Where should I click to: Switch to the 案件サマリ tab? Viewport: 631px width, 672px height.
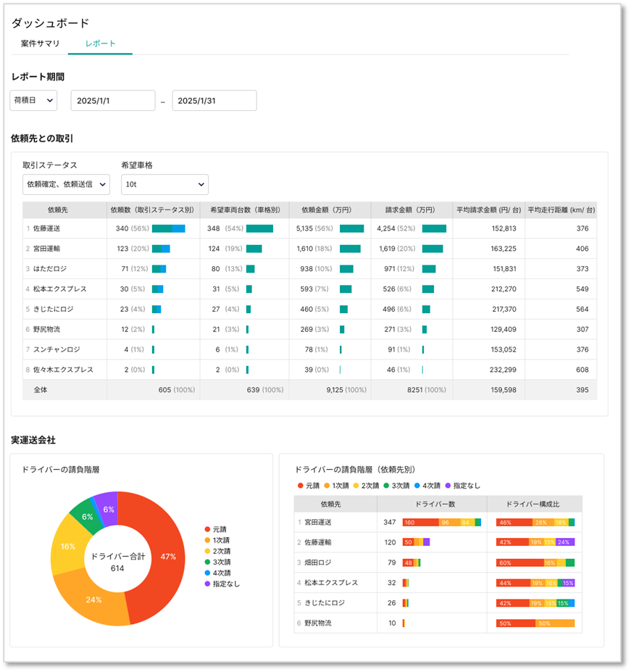(40, 43)
